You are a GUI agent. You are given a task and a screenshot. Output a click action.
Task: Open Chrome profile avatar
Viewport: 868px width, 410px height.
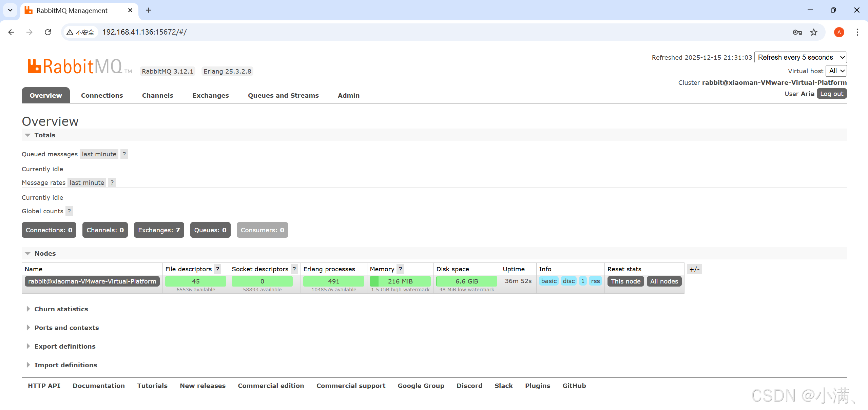click(839, 32)
